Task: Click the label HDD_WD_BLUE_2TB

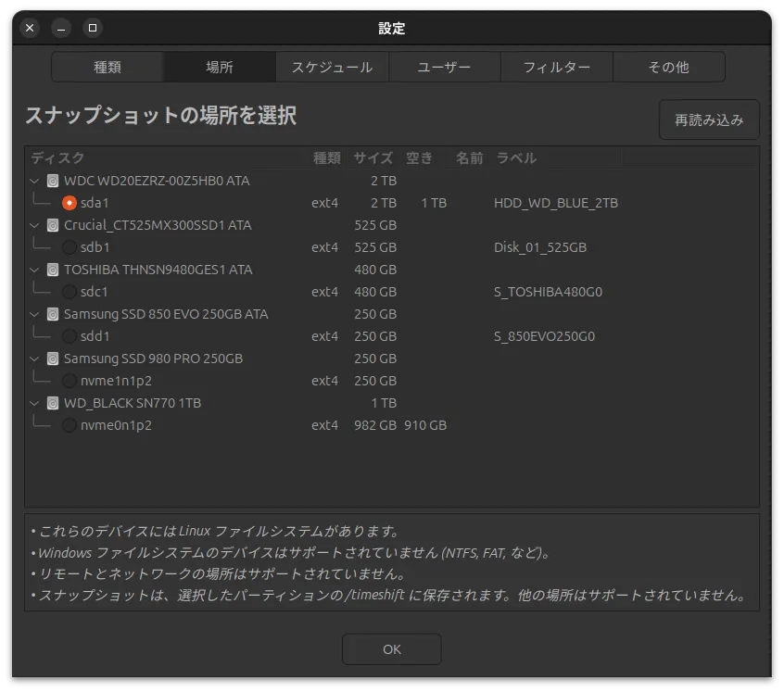Action: tap(556, 203)
